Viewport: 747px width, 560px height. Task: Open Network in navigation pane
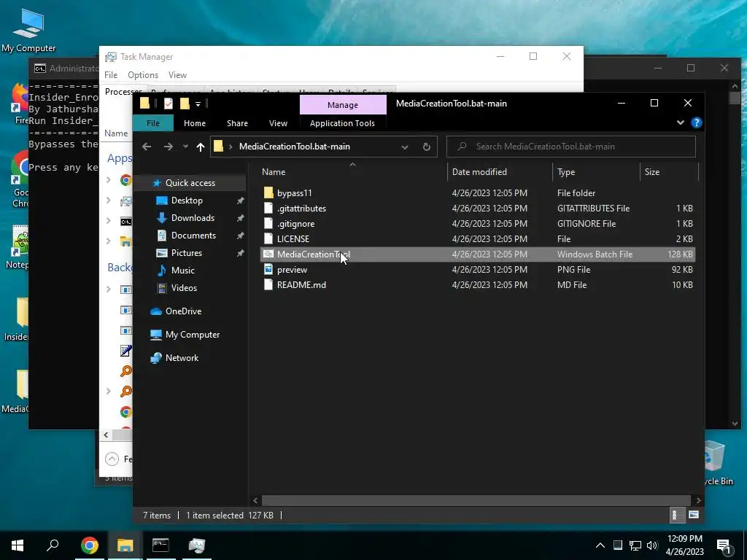tap(182, 357)
